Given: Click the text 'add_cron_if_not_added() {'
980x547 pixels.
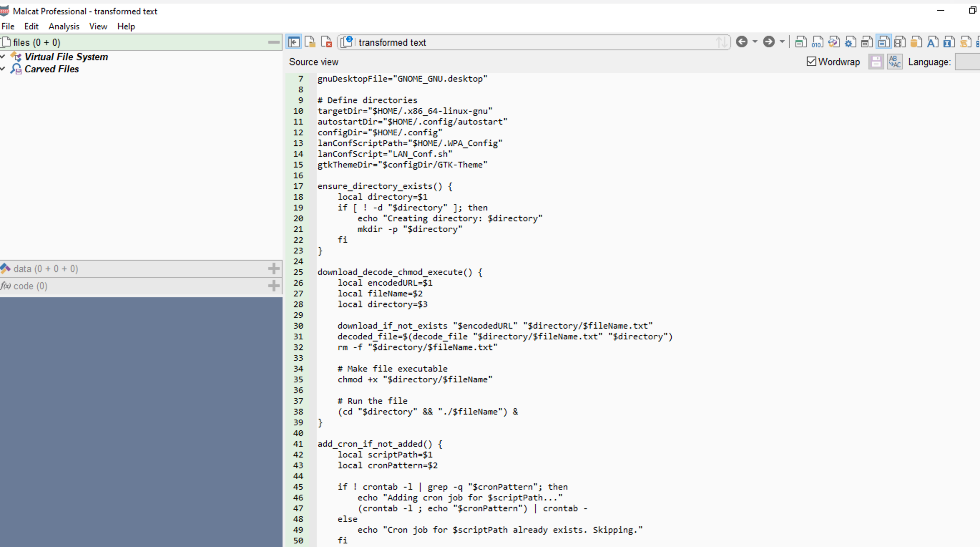Looking at the screenshot, I should pos(380,444).
